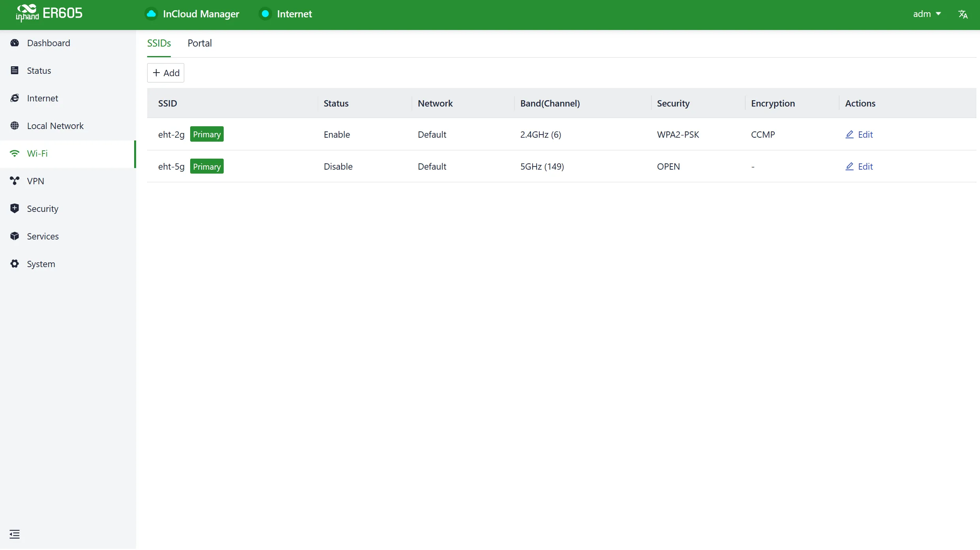Viewport: 980px width, 550px height.
Task: Click the VPN nodes icon
Action: click(x=15, y=181)
